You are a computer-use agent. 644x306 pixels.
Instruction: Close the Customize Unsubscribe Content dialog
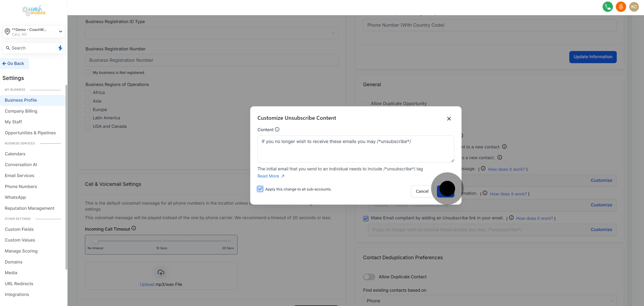[449, 119]
